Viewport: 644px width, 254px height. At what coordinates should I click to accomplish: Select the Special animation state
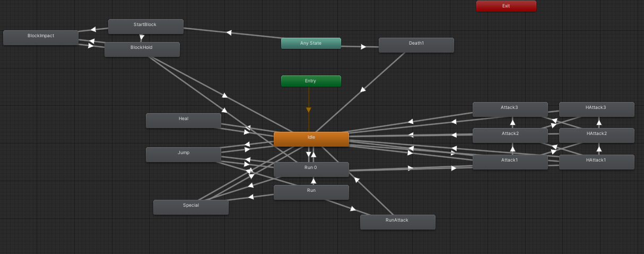(x=190, y=207)
